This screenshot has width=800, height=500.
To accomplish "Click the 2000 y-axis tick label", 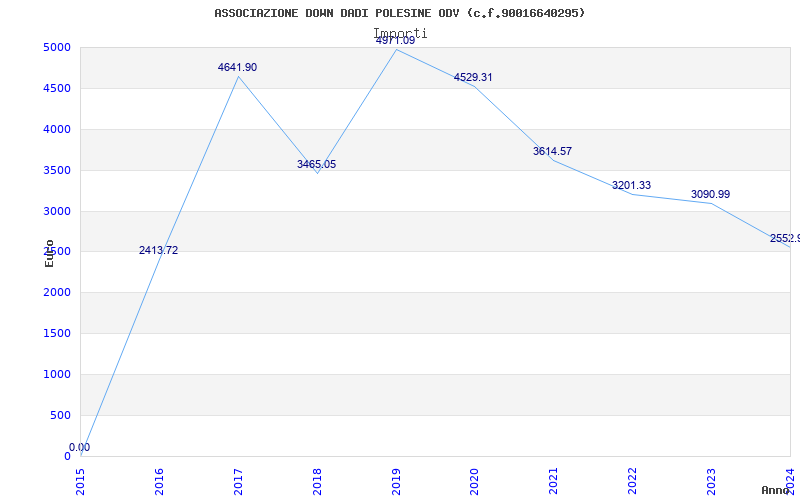I will pos(57,293).
